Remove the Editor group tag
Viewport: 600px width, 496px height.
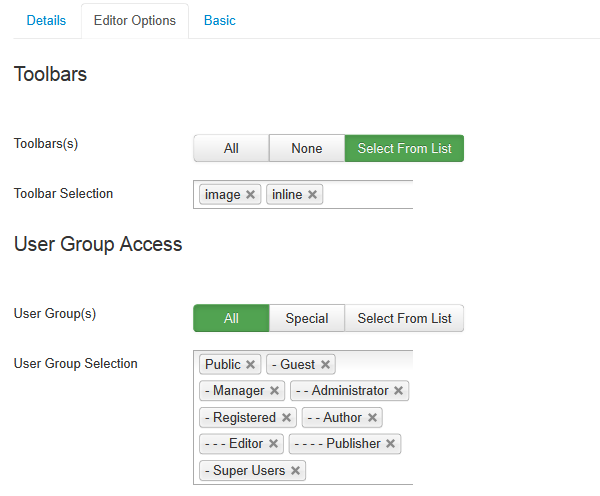[x=273, y=444]
